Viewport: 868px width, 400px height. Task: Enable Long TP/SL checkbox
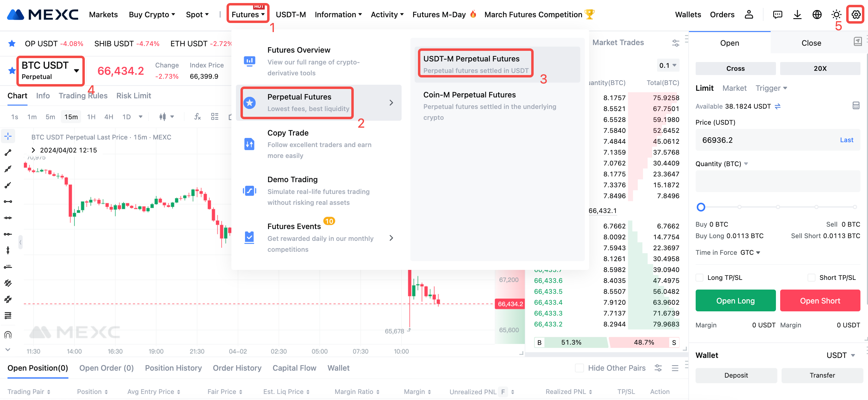pos(700,278)
